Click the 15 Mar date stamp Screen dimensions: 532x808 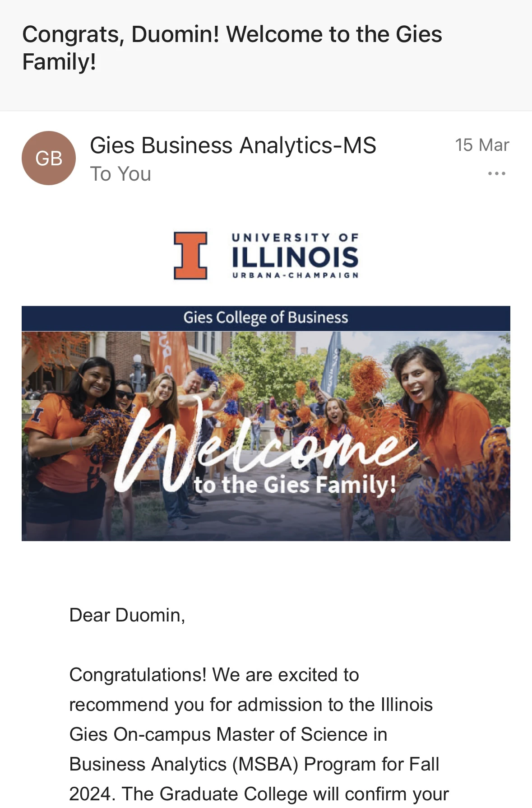[x=481, y=145]
